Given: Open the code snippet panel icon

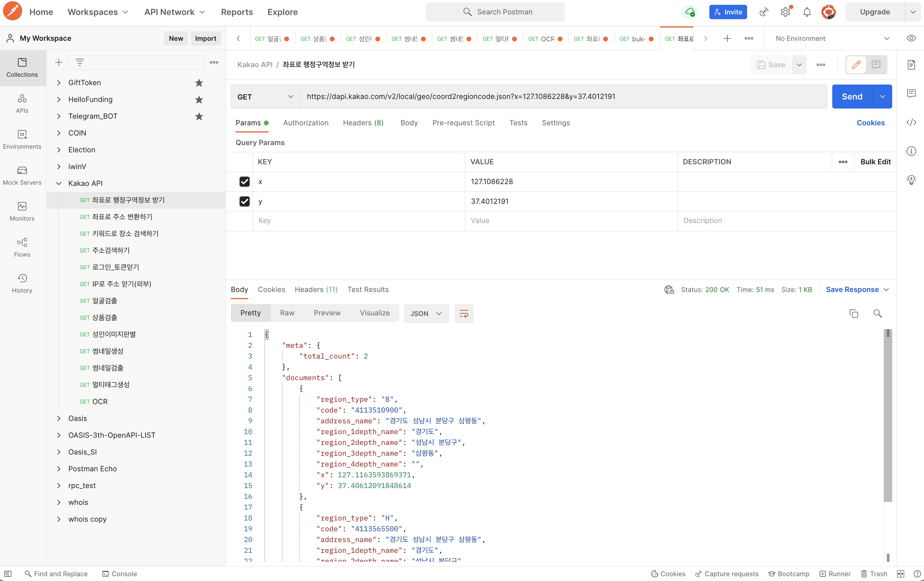Looking at the screenshot, I should pyautogui.click(x=911, y=122).
